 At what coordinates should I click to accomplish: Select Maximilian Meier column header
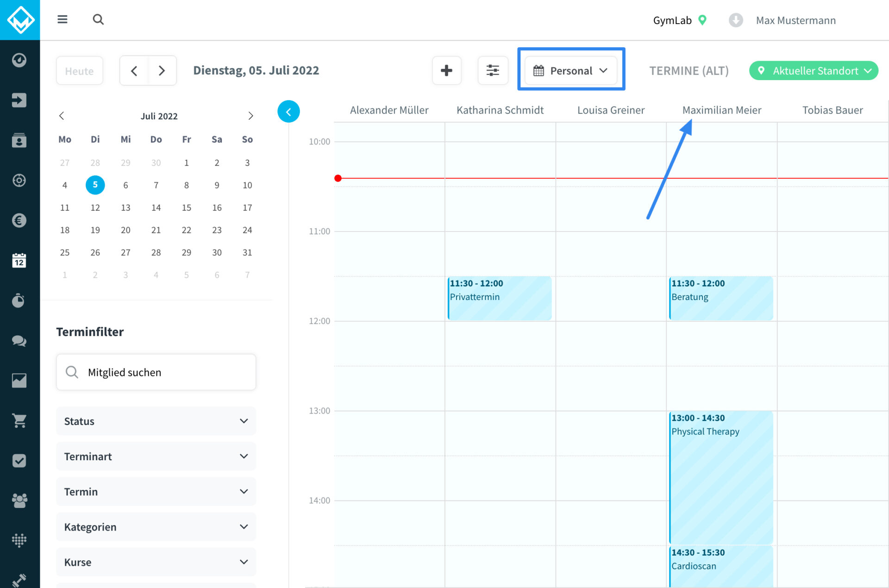coord(721,110)
